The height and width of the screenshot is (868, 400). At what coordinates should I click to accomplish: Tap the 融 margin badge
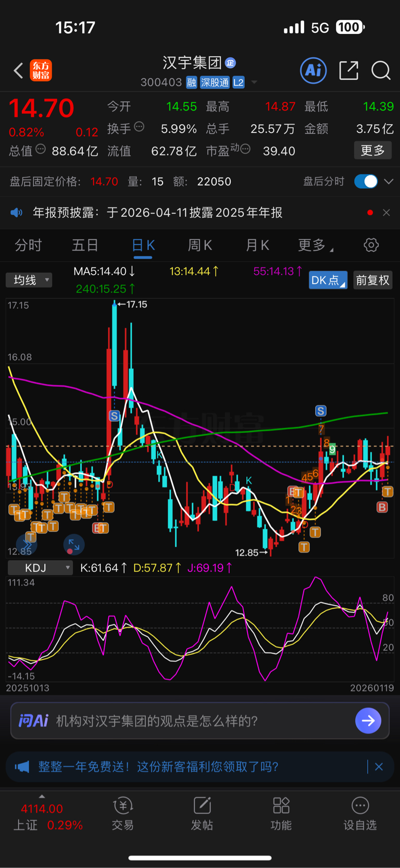tap(192, 82)
